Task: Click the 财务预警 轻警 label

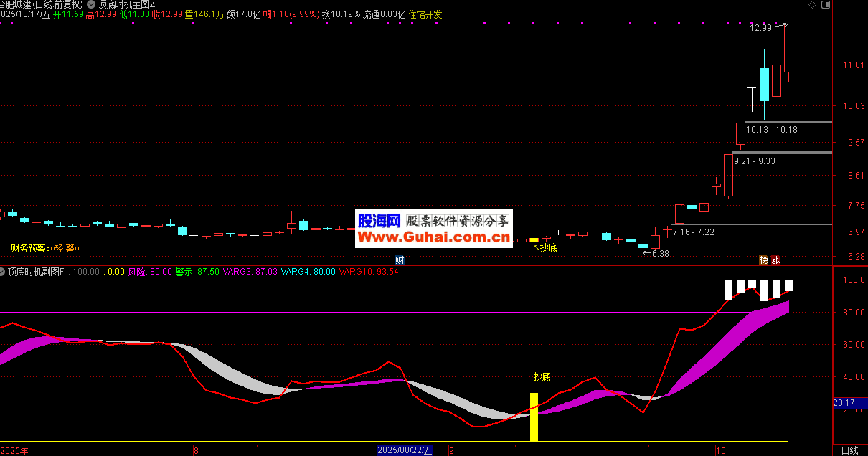Action: pos(44,249)
